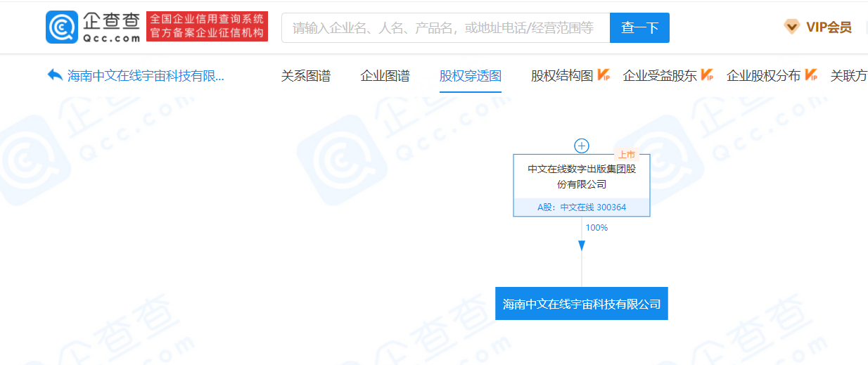Screen dimensions: 868x365
Task: Click VIP badge next to 股权结构图
Action: [604, 75]
